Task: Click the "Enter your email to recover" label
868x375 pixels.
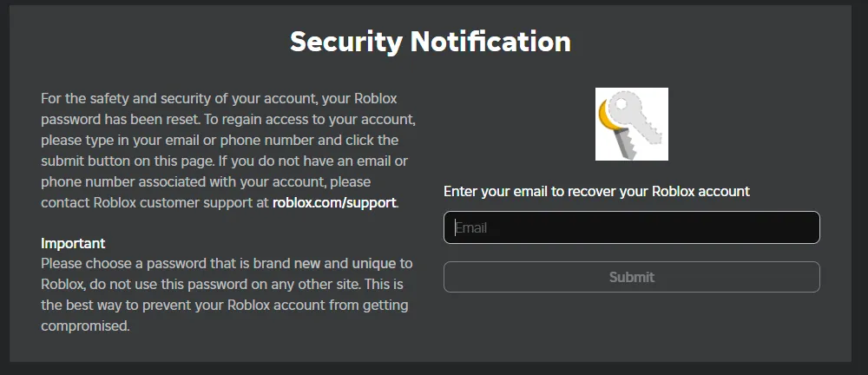Action: coord(596,191)
